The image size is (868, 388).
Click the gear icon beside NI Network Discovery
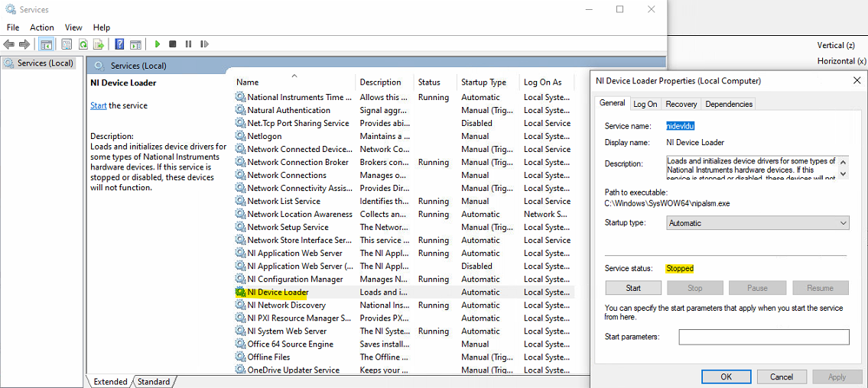240,305
